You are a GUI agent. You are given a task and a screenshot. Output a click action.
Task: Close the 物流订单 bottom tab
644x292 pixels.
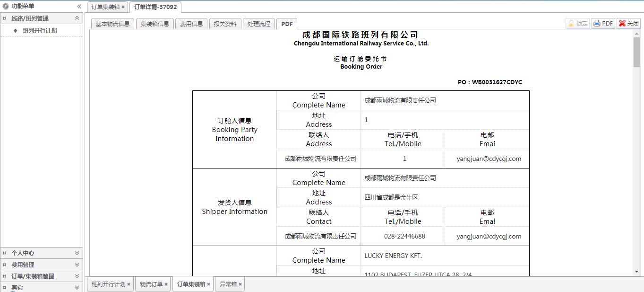[x=166, y=284]
